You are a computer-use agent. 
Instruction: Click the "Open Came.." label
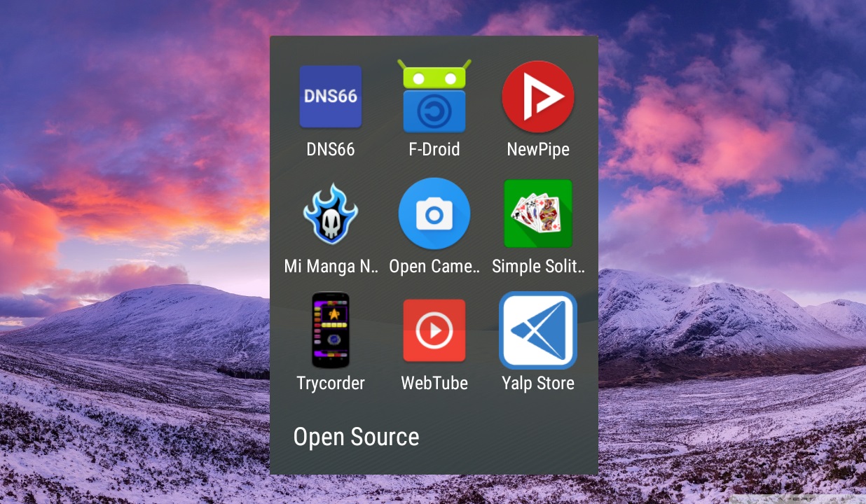coord(434,266)
